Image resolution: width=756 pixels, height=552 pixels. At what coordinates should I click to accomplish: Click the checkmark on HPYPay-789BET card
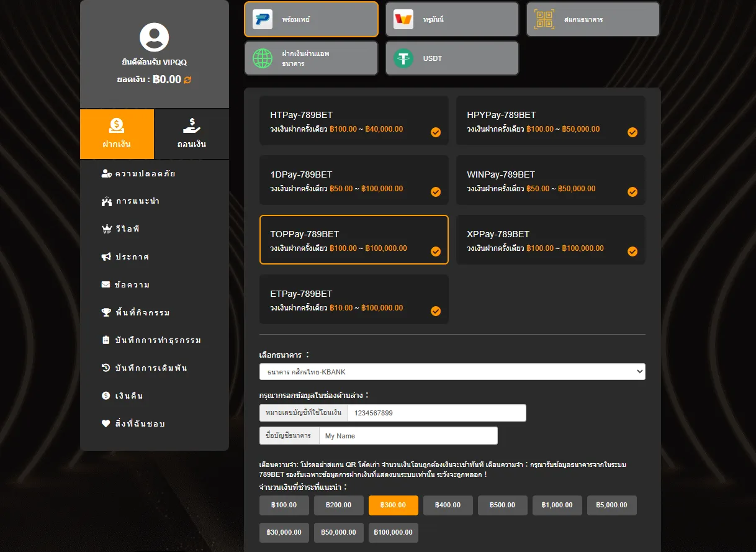pos(632,132)
